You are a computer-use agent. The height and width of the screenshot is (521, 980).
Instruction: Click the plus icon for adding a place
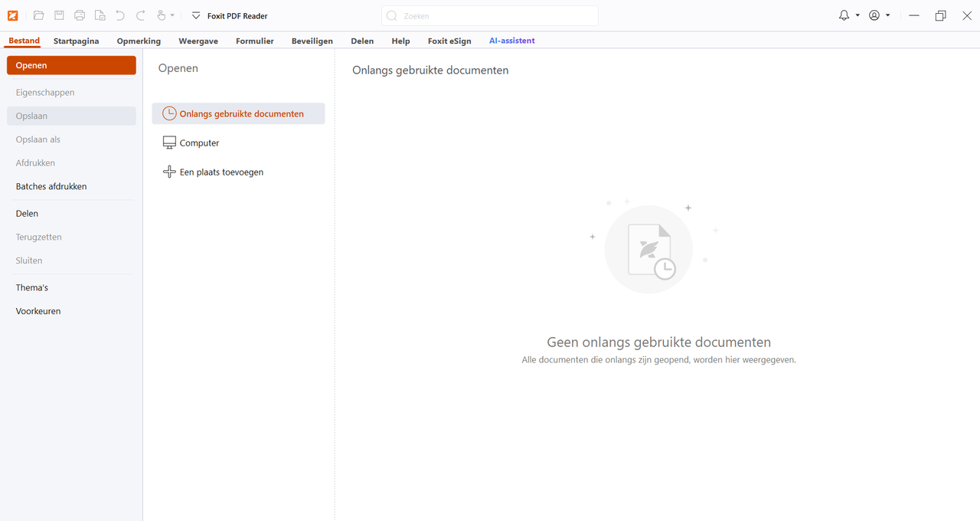pyautogui.click(x=169, y=172)
